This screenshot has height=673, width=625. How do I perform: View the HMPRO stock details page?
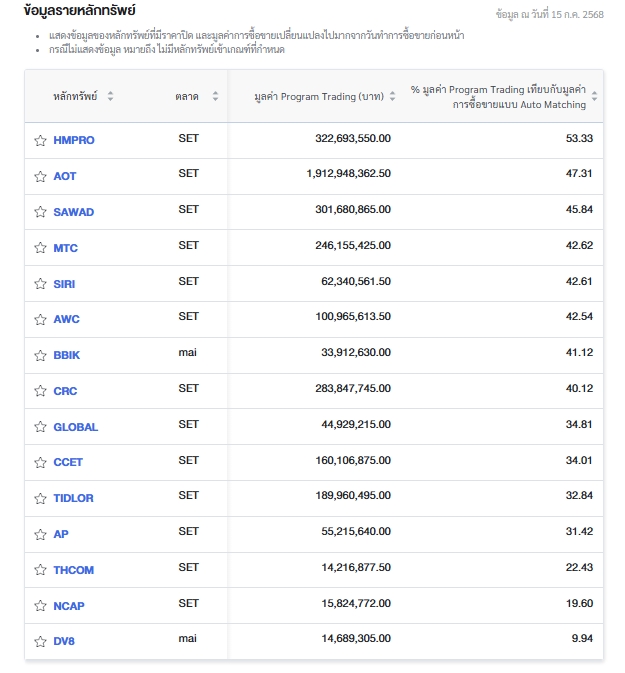[74, 141]
